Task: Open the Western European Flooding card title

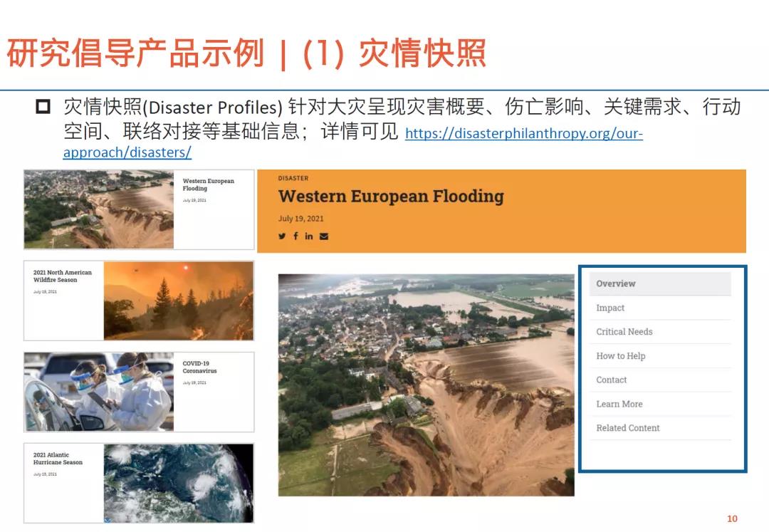Action: tap(208, 184)
